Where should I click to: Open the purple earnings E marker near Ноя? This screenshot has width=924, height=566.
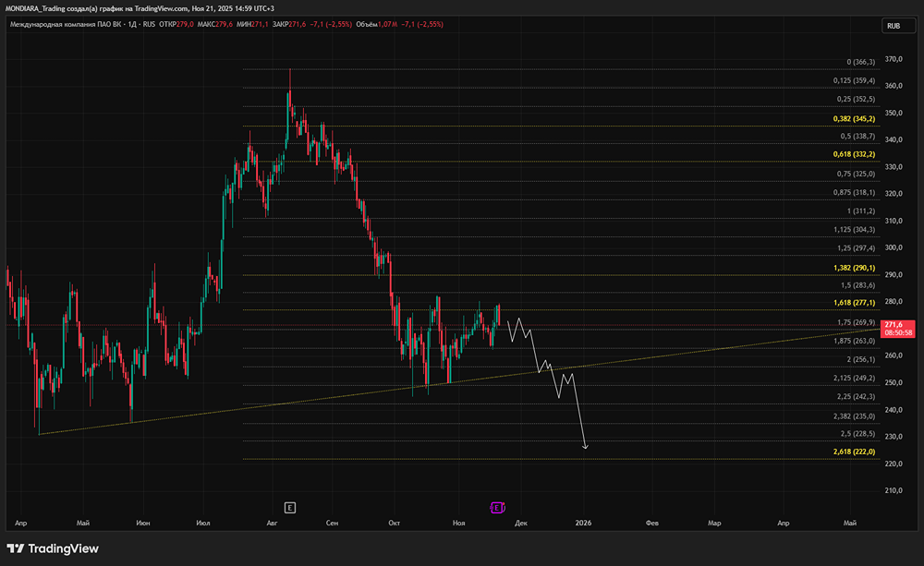[497, 507]
